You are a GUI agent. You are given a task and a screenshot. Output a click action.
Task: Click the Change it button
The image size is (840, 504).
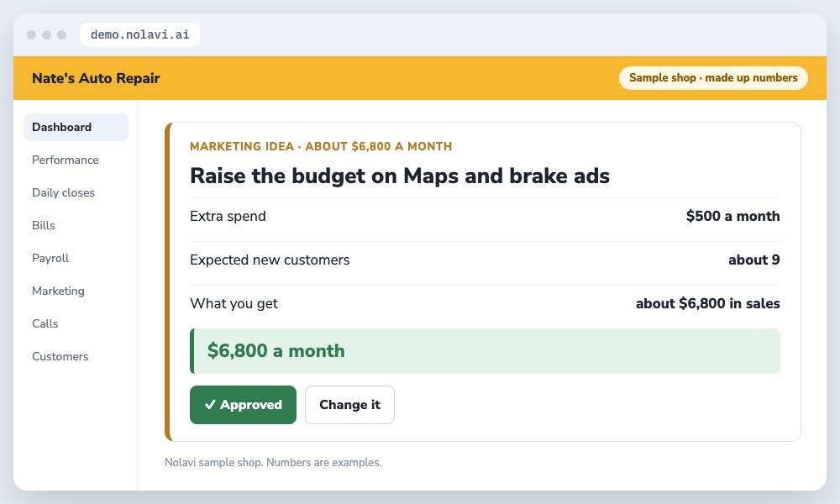349,404
